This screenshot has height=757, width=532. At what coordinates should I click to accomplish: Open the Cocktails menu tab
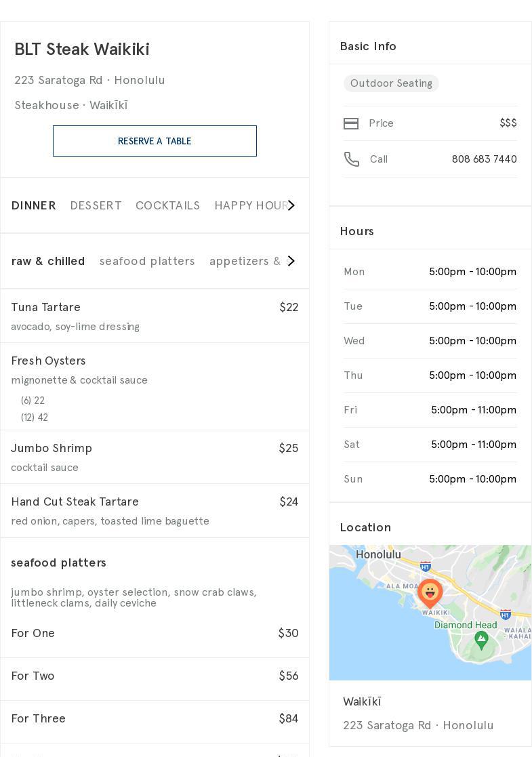167,205
